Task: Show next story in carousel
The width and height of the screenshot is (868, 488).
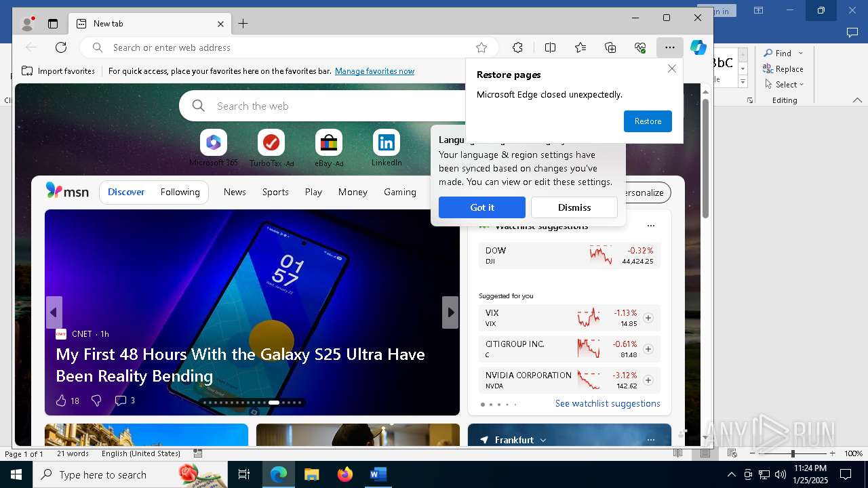Action: (450, 312)
